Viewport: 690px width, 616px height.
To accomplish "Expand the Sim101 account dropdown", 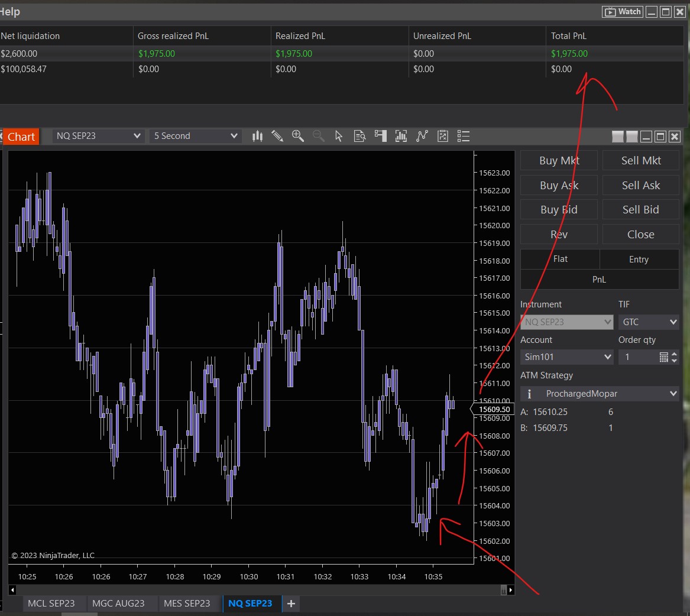I will pos(566,357).
